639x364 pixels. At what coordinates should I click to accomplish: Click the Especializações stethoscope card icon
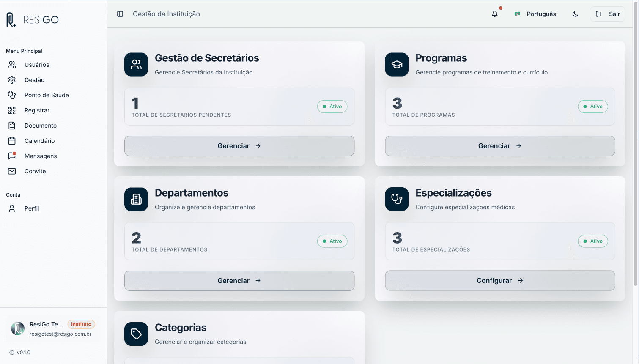(397, 199)
